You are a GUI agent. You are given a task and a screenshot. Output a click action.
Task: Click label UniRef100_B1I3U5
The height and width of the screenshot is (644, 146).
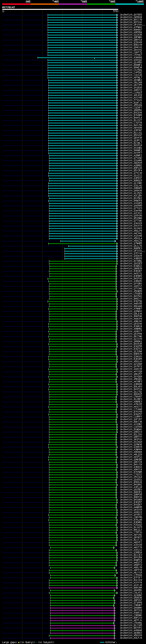coord(131,625)
